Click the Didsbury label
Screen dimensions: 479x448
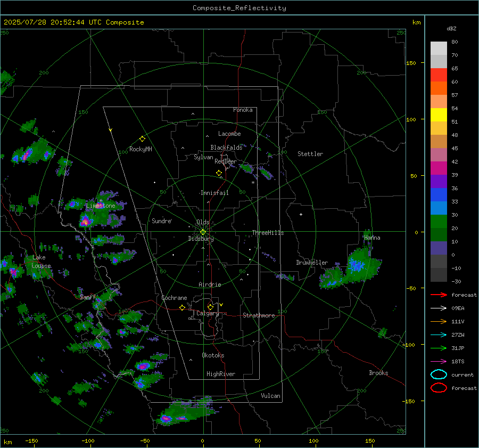click(x=201, y=239)
